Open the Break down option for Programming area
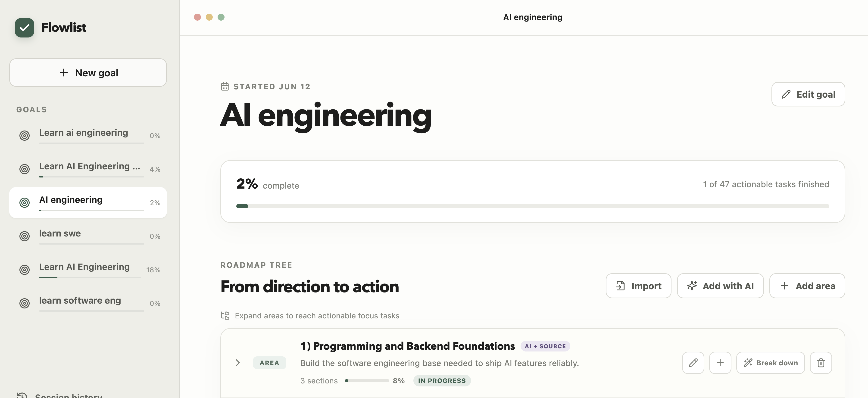 tap(770, 363)
